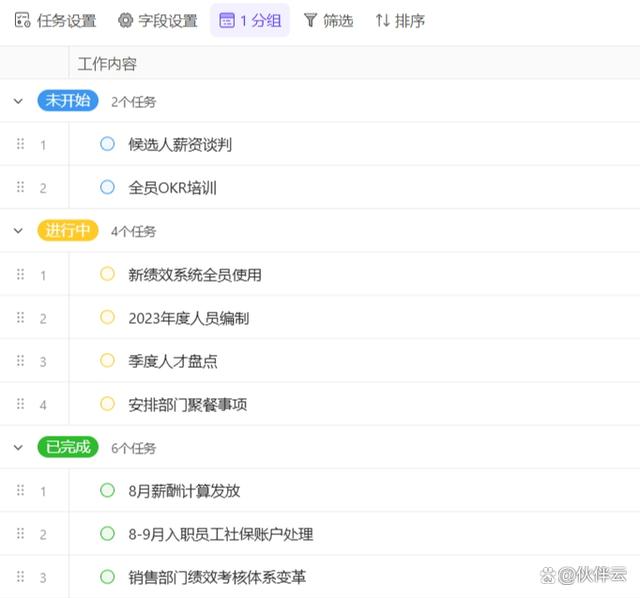
Task: Click drag handle of 8月薪酬计算发放 row
Action: pos(20,490)
